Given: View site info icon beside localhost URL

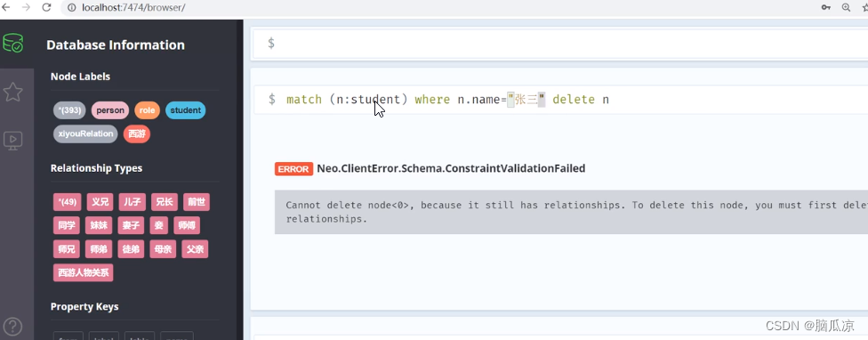Looking at the screenshot, I should 71,8.
